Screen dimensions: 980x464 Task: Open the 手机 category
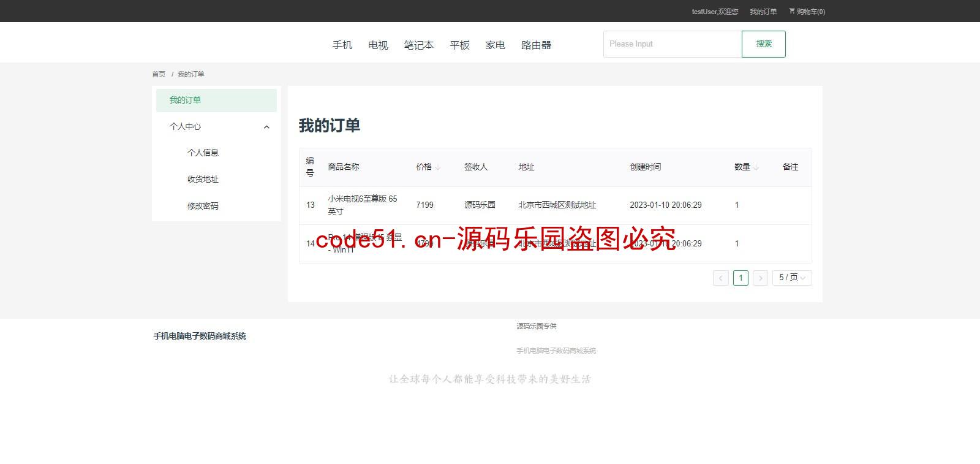(x=342, y=45)
